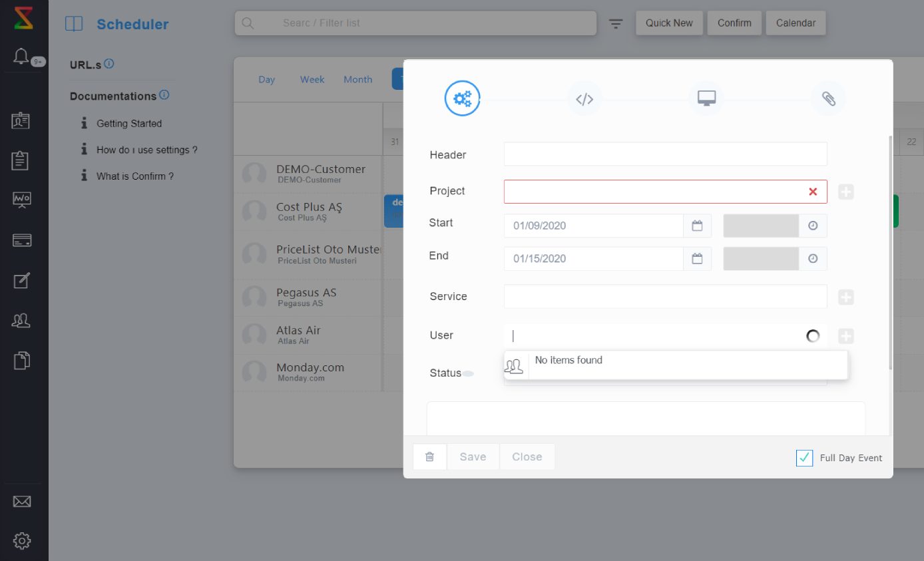
Task: Click the Calendar button
Action: [796, 23]
